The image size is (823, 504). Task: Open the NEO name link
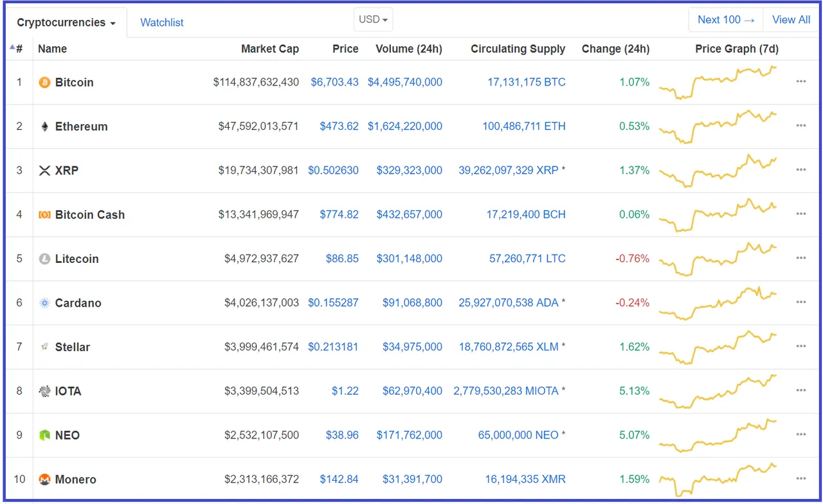pyautogui.click(x=68, y=435)
